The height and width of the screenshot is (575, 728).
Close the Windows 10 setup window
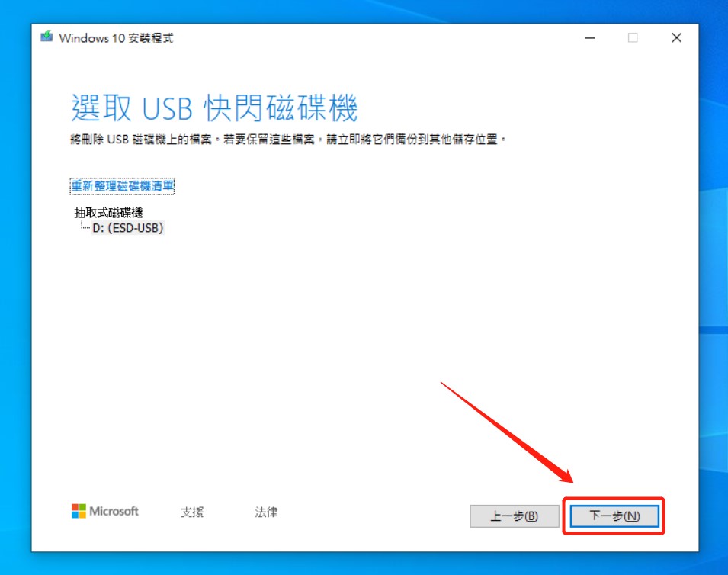tap(676, 38)
